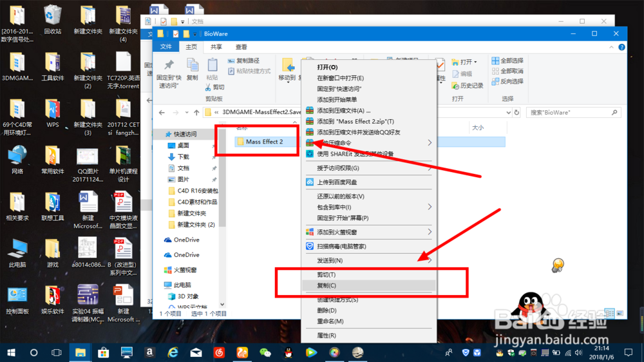Switch to the 主页 ribbon tab
This screenshot has height=362, width=644.
click(x=191, y=47)
